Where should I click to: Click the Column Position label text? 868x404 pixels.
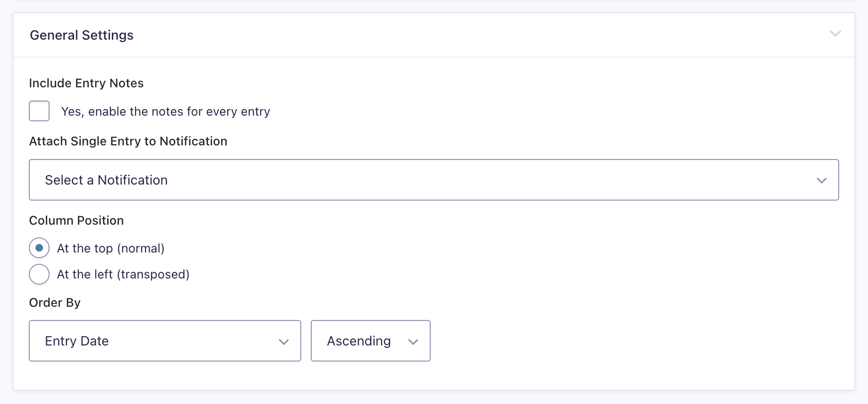pos(76,220)
